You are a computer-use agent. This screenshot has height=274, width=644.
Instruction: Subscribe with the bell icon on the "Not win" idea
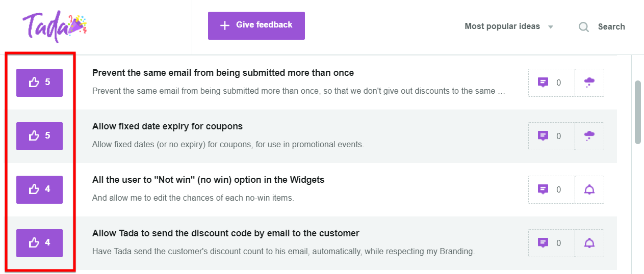(589, 189)
